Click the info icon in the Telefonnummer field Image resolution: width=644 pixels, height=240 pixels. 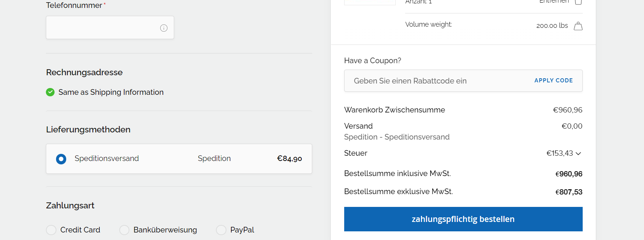coord(163,27)
